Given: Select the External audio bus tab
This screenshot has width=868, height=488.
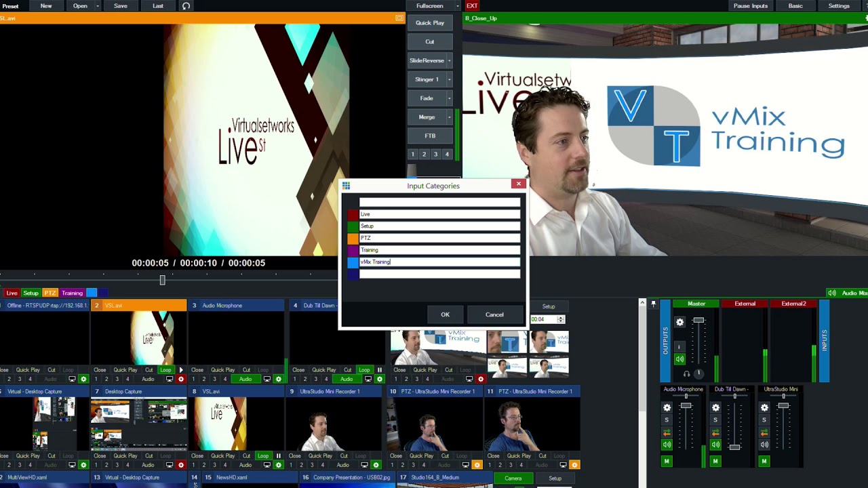Looking at the screenshot, I should 745,304.
